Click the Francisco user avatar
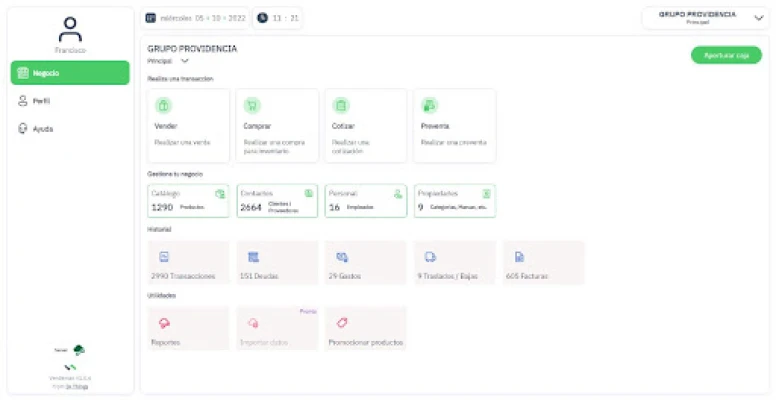Viewport: 776px width, 400px height. (70, 30)
